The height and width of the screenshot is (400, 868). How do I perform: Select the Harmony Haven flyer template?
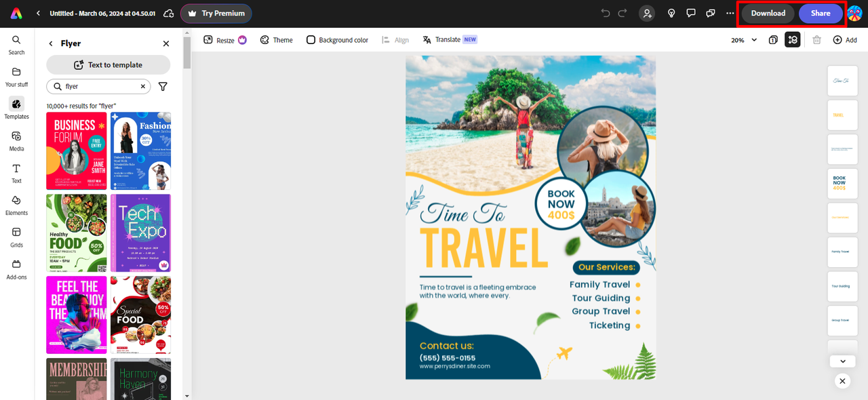(x=141, y=379)
